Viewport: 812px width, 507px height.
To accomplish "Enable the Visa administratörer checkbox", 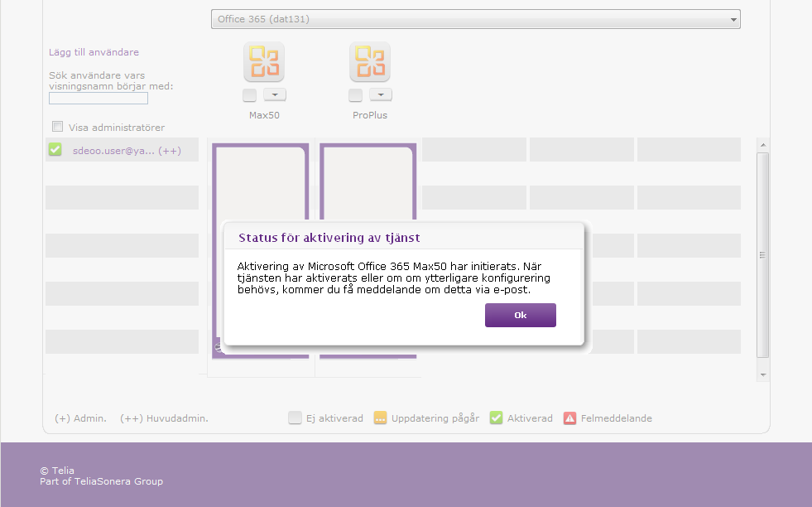I will tap(57, 127).
